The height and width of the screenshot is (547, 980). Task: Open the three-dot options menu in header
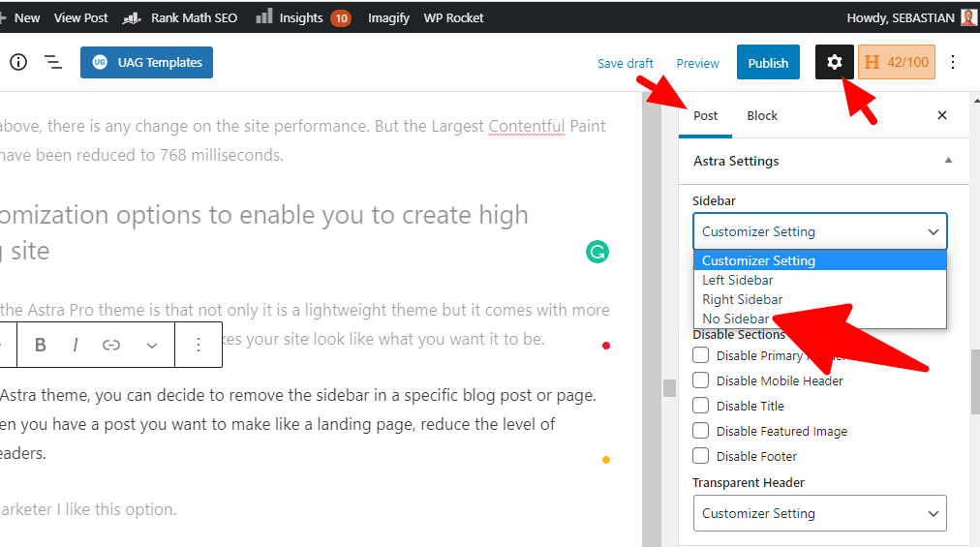pos(953,62)
